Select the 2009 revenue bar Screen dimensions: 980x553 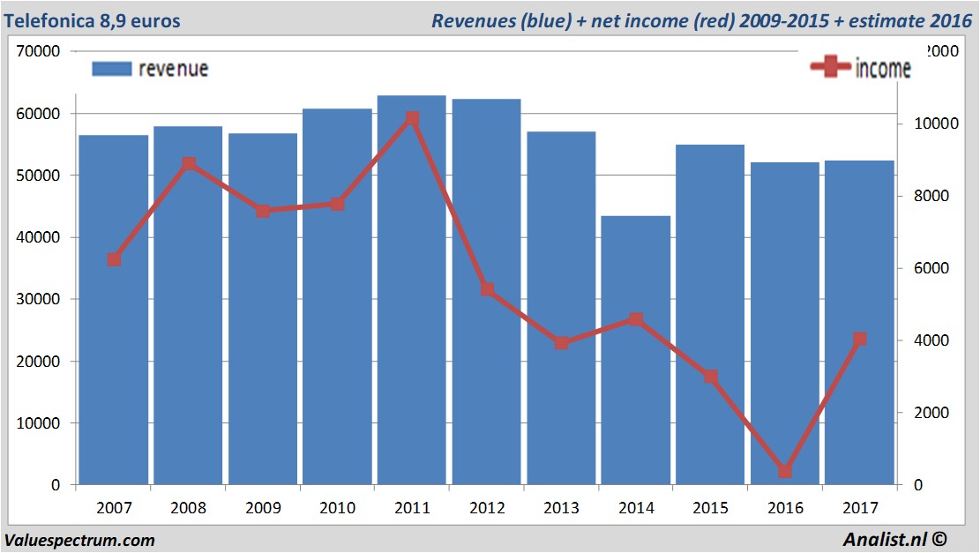(263, 309)
